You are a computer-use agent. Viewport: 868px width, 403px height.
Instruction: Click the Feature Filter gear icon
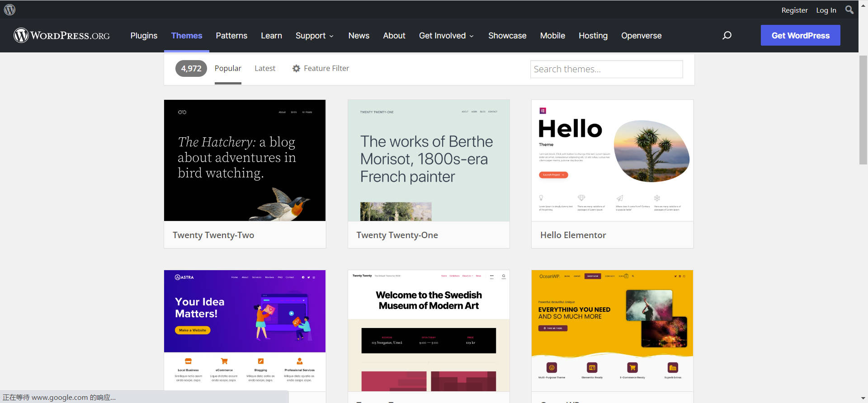296,68
